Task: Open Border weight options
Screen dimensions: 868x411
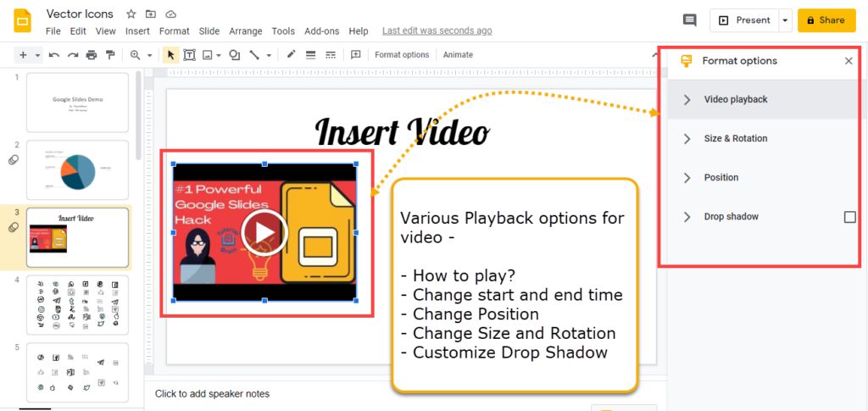Action: point(310,55)
